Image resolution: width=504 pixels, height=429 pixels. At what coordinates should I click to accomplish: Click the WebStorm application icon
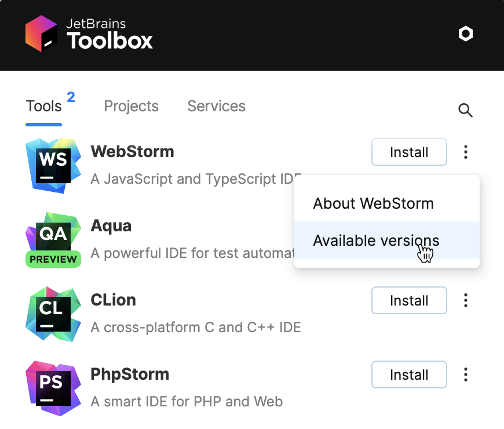click(x=53, y=164)
